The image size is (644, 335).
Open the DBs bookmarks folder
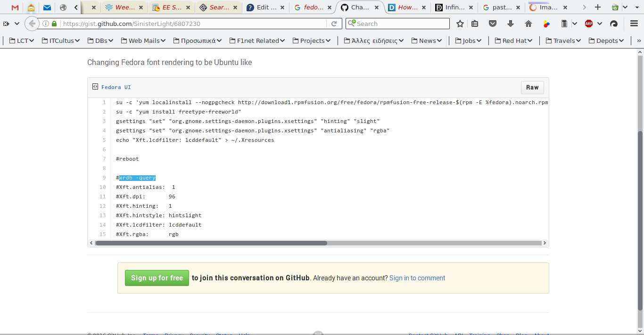pyautogui.click(x=100, y=41)
